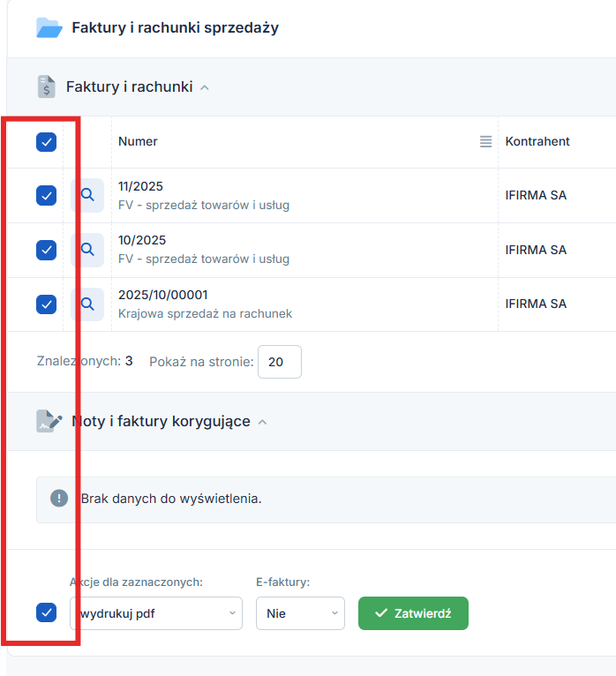Image resolution: width=616 pixels, height=676 pixels.
Task: Open preview of invoice 11/2025
Action: click(x=87, y=195)
